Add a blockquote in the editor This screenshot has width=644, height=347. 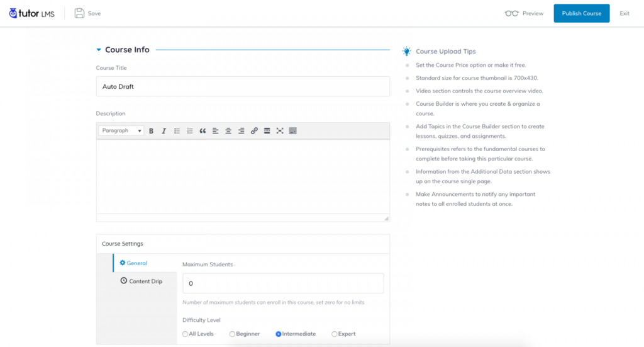203,131
